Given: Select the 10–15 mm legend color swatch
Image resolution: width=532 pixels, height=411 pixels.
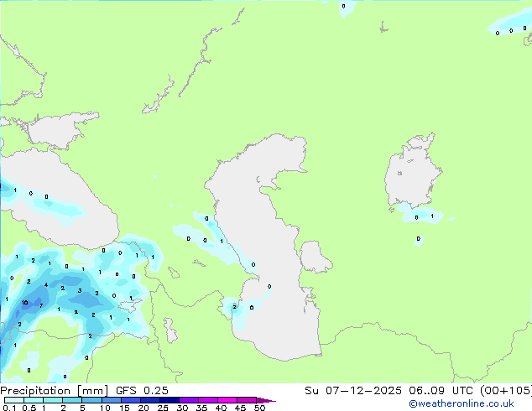Looking at the screenshot, I should (x=112, y=400).
